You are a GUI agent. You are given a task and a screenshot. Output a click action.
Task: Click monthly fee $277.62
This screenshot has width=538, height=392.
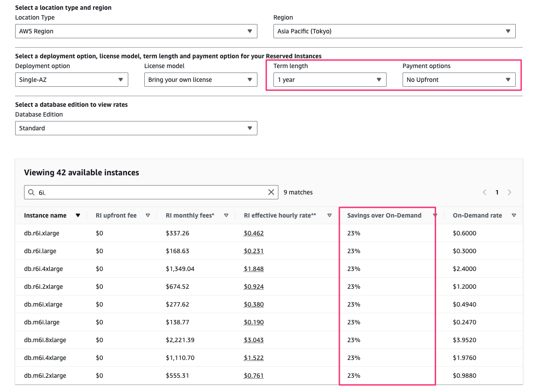[x=177, y=304]
